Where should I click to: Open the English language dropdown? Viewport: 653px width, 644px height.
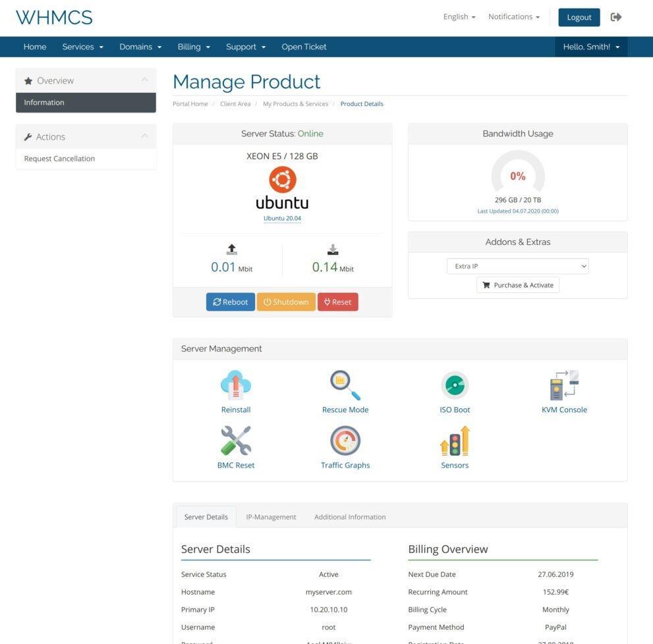[459, 16]
